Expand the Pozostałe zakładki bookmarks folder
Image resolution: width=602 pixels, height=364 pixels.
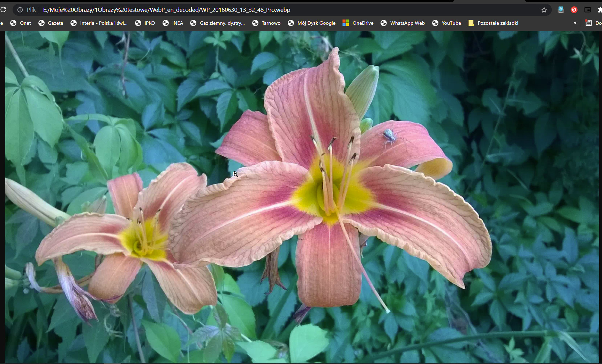(493, 23)
